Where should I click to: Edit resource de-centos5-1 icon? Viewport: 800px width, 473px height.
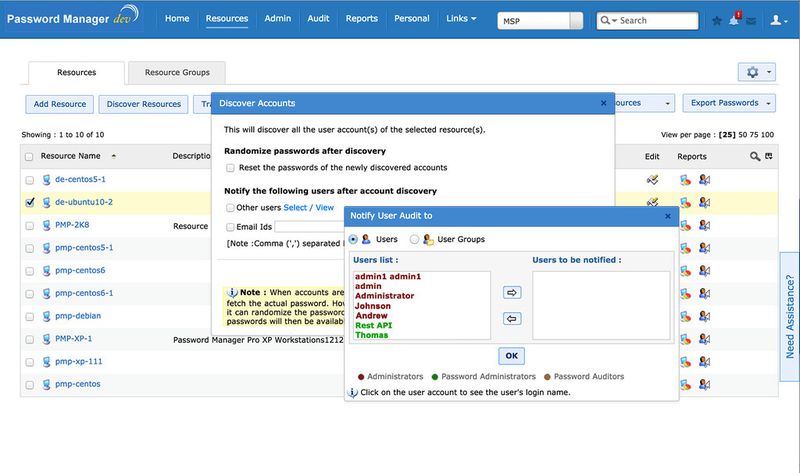(x=652, y=180)
